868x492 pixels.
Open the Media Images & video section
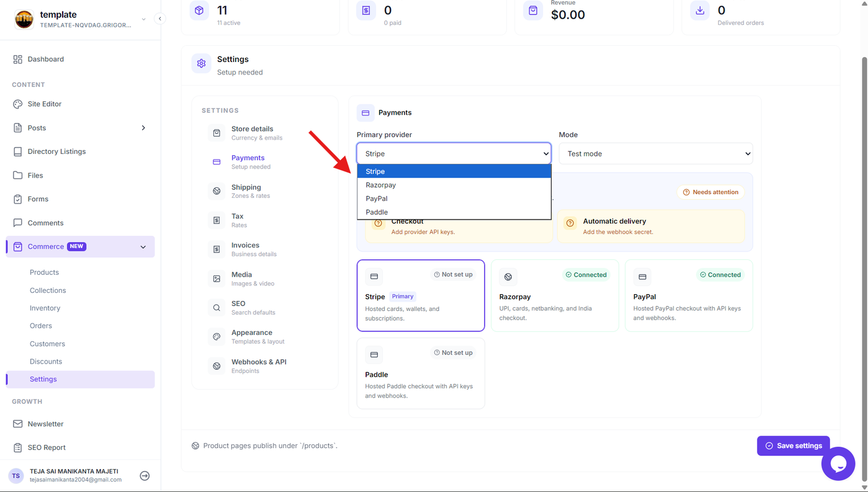point(265,279)
